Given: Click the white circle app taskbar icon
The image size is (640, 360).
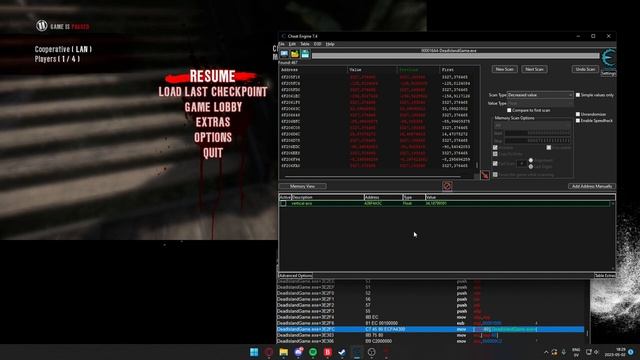Looking at the screenshot, I should [x=371, y=352].
